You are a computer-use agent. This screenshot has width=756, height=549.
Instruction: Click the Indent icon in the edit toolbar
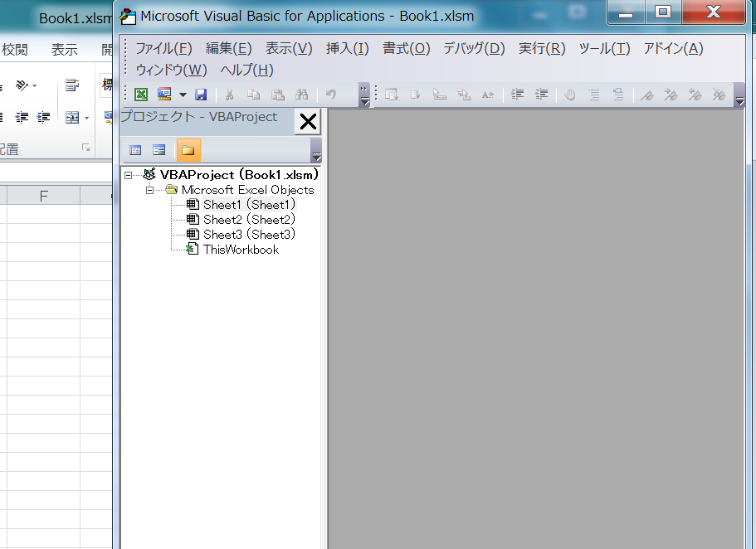[x=517, y=95]
